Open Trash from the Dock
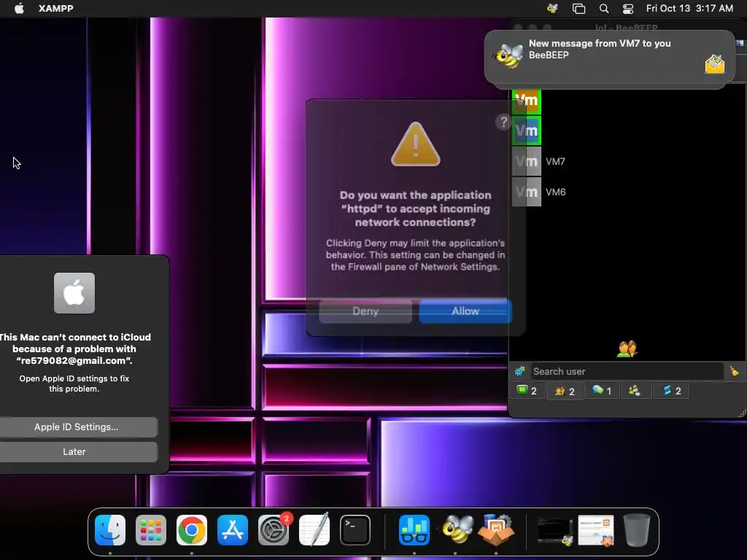The image size is (747, 560). point(637,530)
